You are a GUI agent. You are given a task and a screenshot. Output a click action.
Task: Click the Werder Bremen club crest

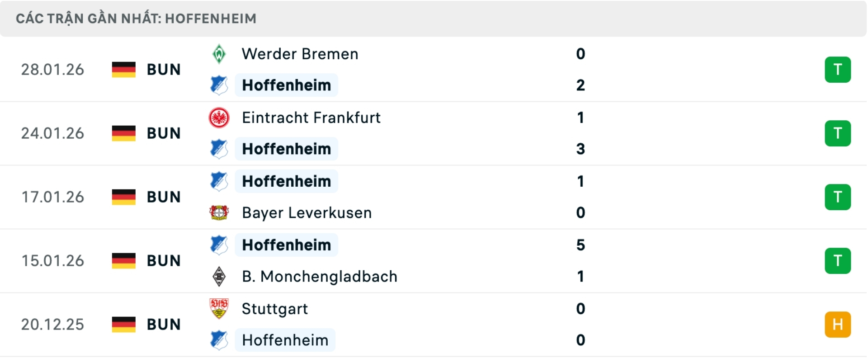(220, 54)
